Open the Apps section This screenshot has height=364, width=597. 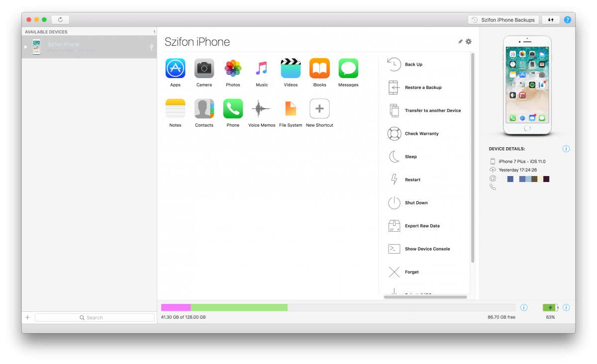click(x=175, y=69)
